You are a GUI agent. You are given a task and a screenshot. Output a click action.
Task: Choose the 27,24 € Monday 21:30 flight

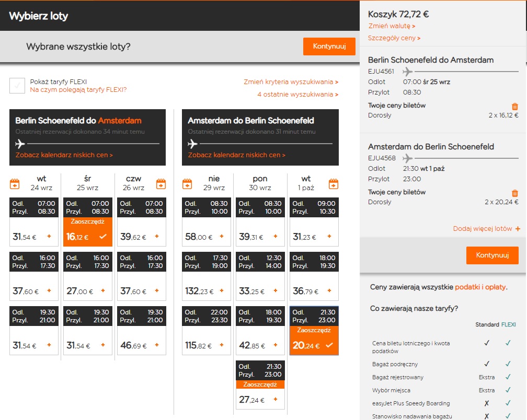pos(260,385)
